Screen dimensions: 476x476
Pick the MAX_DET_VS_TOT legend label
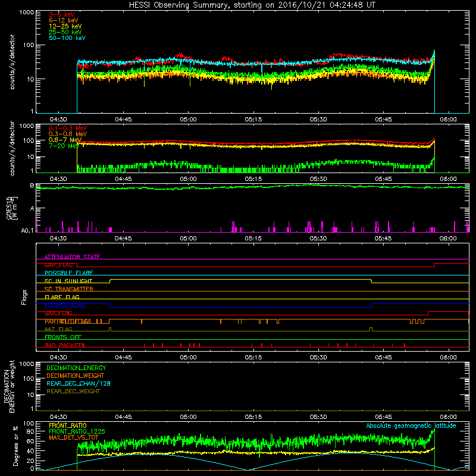coord(73,437)
